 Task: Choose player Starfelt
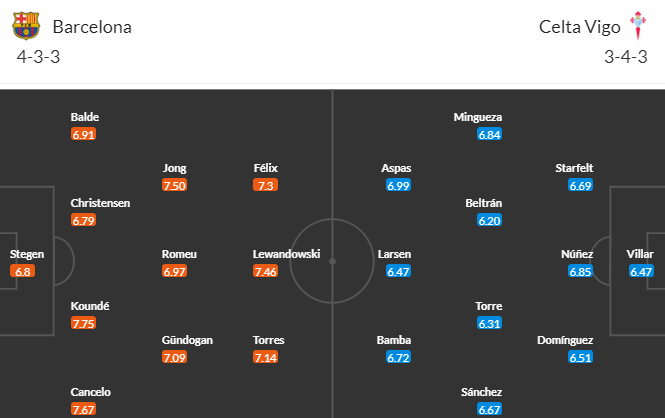point(574,168)
